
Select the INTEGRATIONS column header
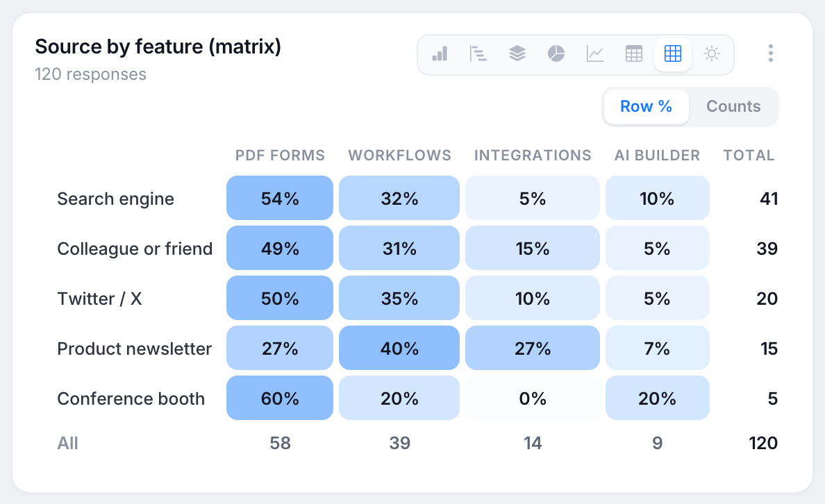pos(533,156)
